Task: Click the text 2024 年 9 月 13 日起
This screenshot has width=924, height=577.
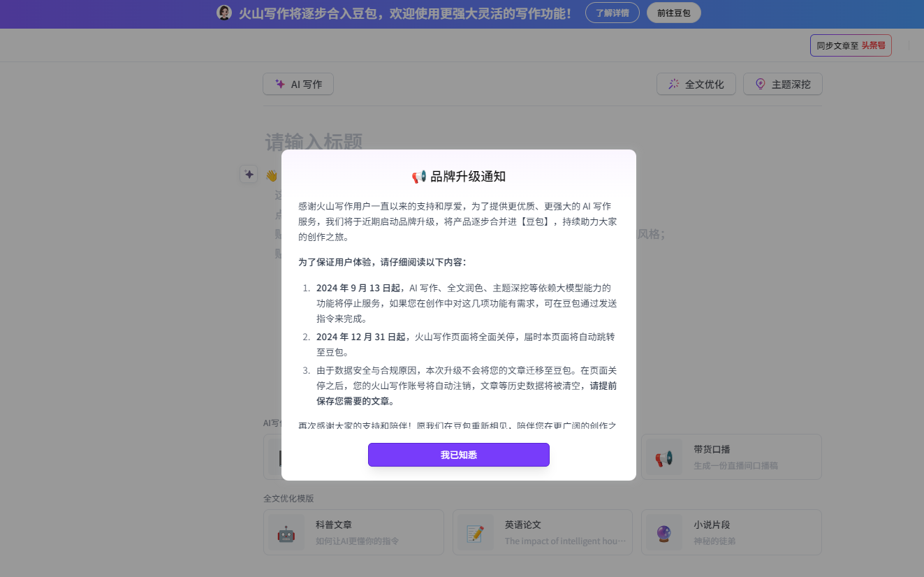Action: [x=360, y=288]
